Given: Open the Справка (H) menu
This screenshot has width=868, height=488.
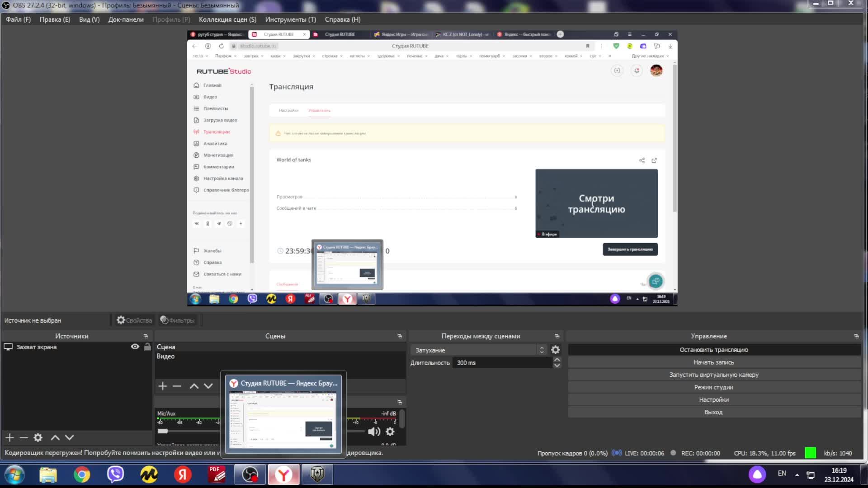Looking at the screenshot, I should pyautogui.click(x=343, y=19).
